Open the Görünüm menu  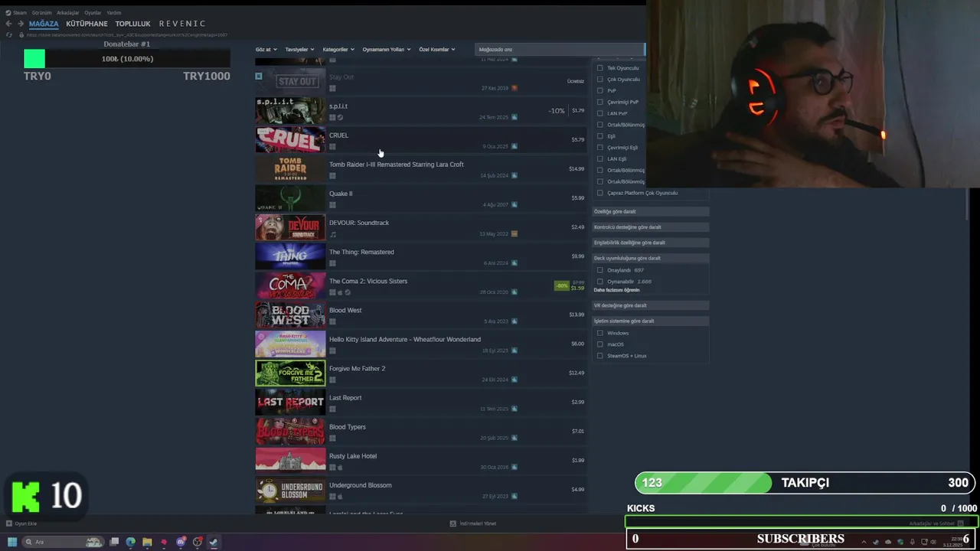coord(41,13)
